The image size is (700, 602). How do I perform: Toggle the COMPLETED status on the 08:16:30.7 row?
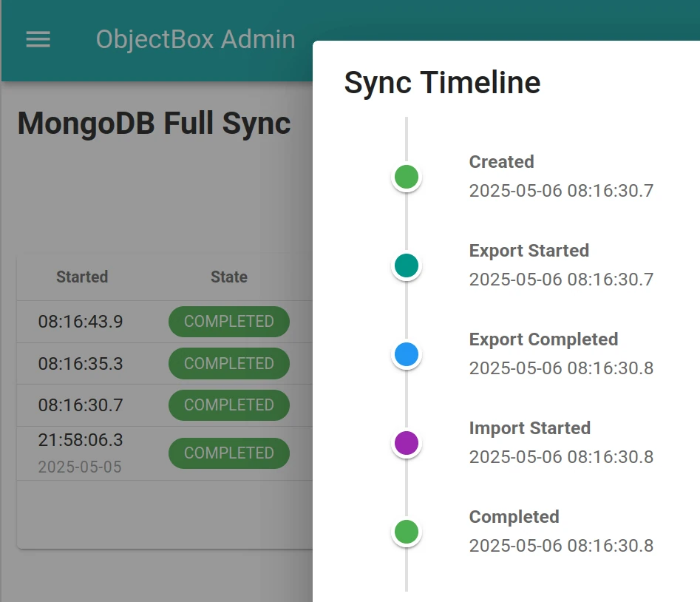[x=228, y=405]
